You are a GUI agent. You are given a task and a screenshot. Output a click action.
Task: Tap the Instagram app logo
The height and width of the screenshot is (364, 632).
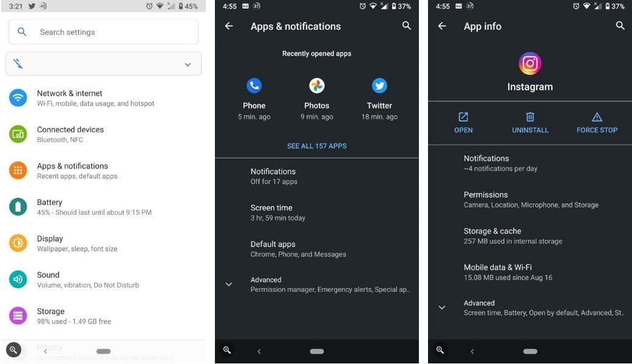click(529, 64)
